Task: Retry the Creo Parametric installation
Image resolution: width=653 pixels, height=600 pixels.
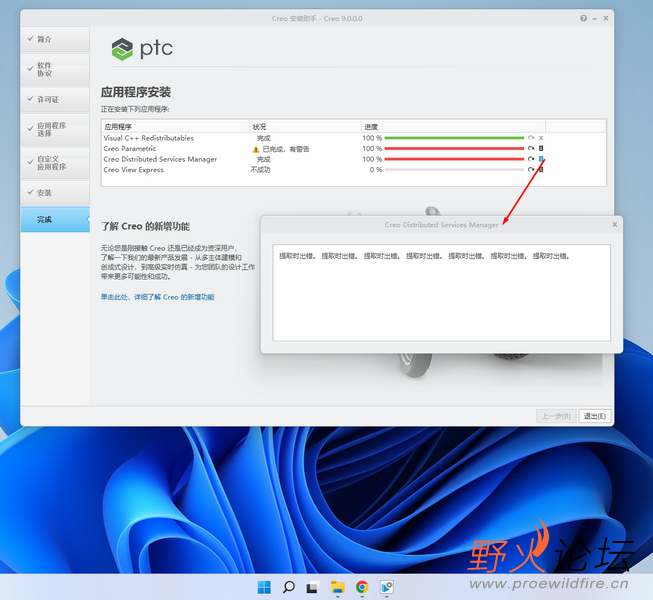Action: coord(531,148)
